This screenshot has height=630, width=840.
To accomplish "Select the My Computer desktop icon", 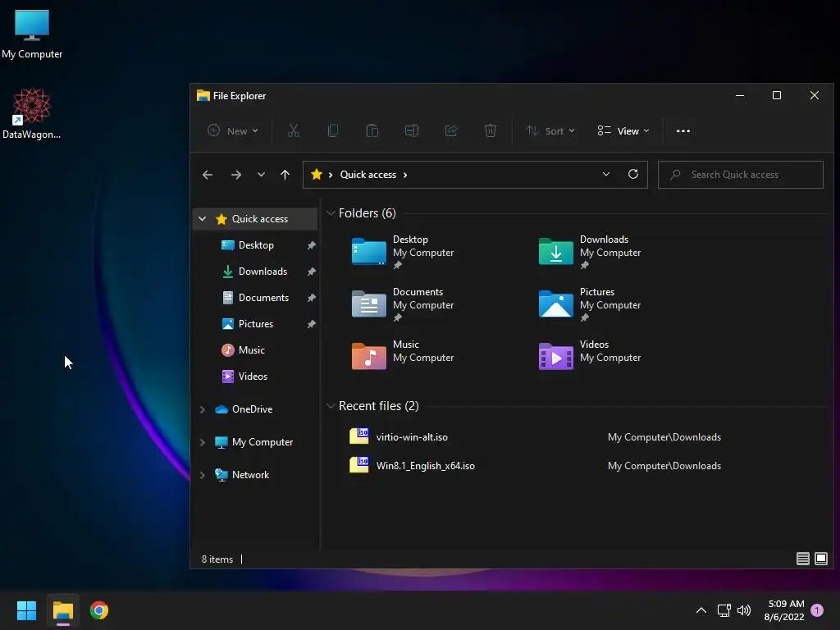I will tap(32, 33).
